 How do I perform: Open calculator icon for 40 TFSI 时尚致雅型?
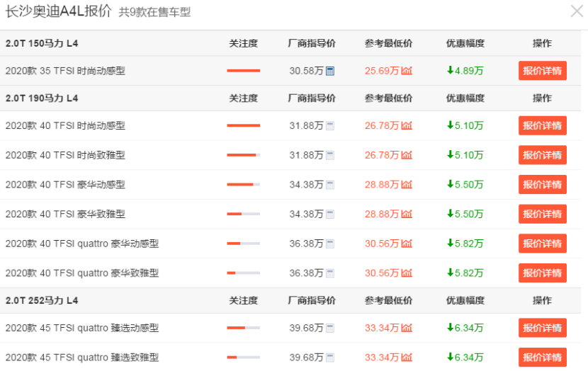(x=330, y=155)
